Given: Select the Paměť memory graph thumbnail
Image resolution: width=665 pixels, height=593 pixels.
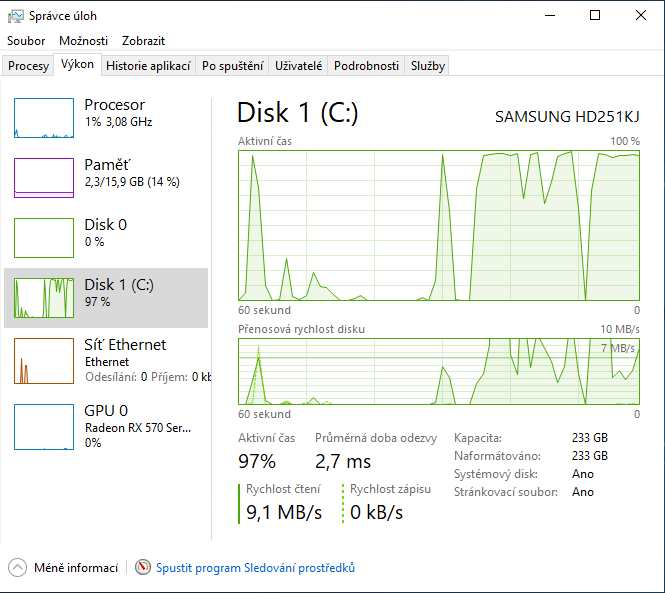Looking at the screenshot, I should point(44,178).
